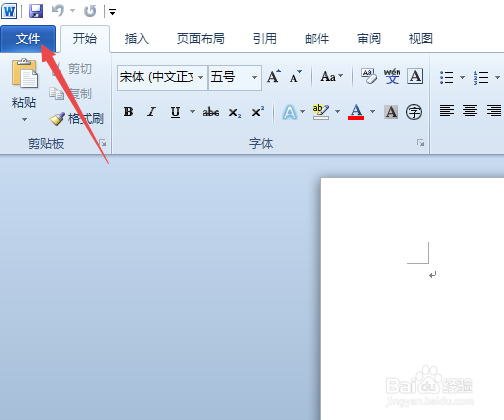
Task: Open the text effects dropdown arrow
Action: (303, 111)
